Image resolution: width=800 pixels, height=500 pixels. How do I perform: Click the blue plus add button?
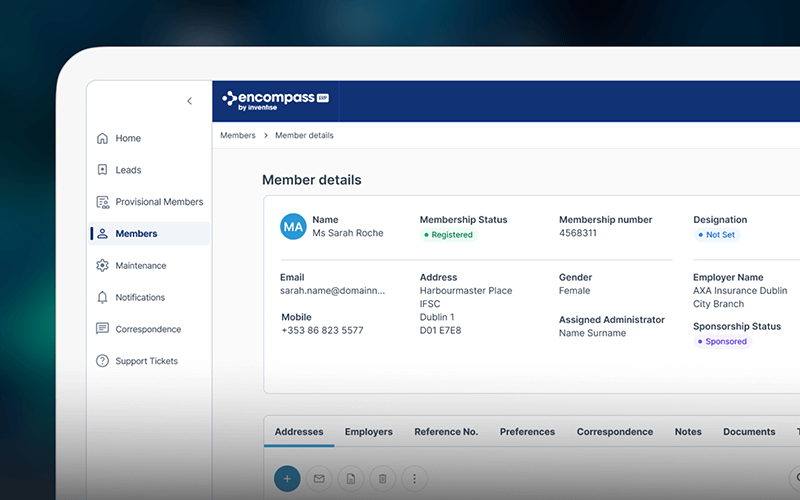287,479
